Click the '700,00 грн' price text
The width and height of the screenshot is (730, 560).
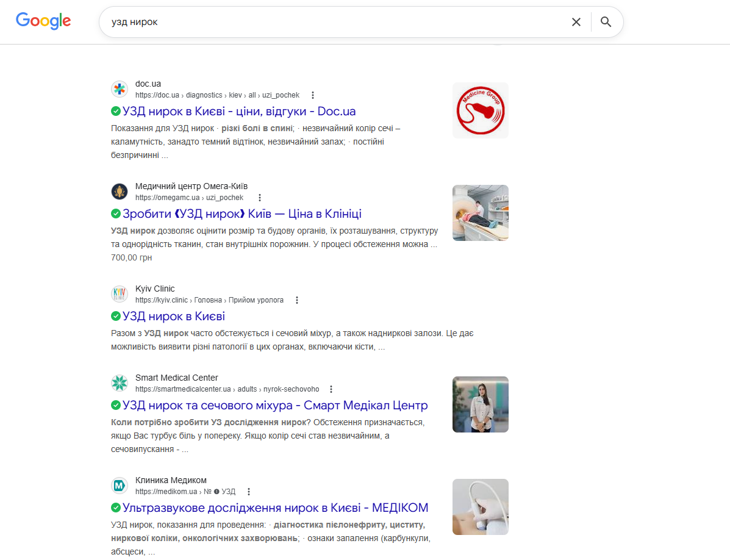tap(131, 257)
